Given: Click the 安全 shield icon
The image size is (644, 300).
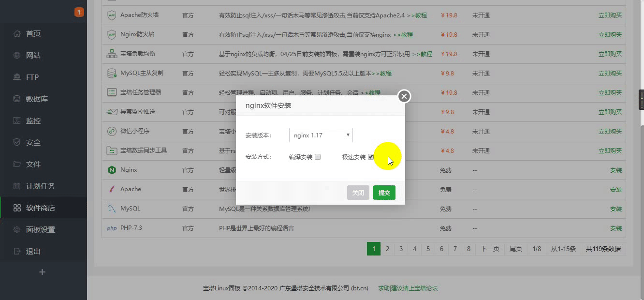Looking at the screenshot, I should 17,143.
